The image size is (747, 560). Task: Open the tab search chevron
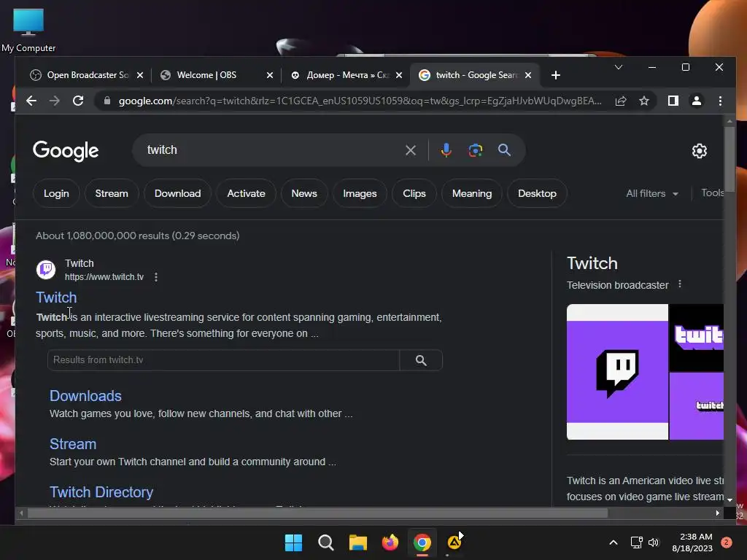619,67
